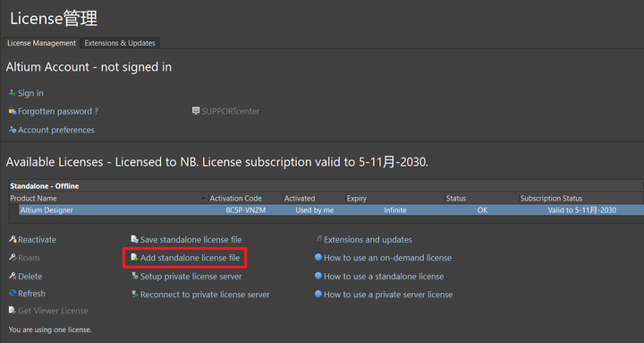Click the Subscription Status column header

point(581,198)
